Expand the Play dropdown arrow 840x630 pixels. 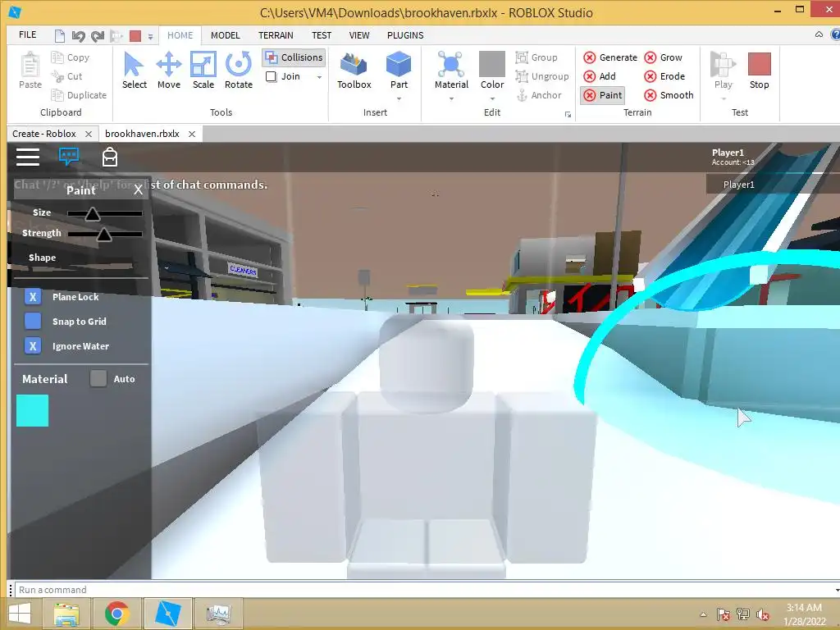[723, 99]
